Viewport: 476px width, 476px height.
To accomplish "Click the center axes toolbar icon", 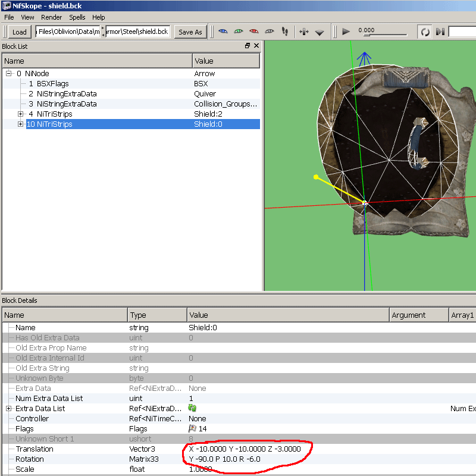I will click(303, 32).
